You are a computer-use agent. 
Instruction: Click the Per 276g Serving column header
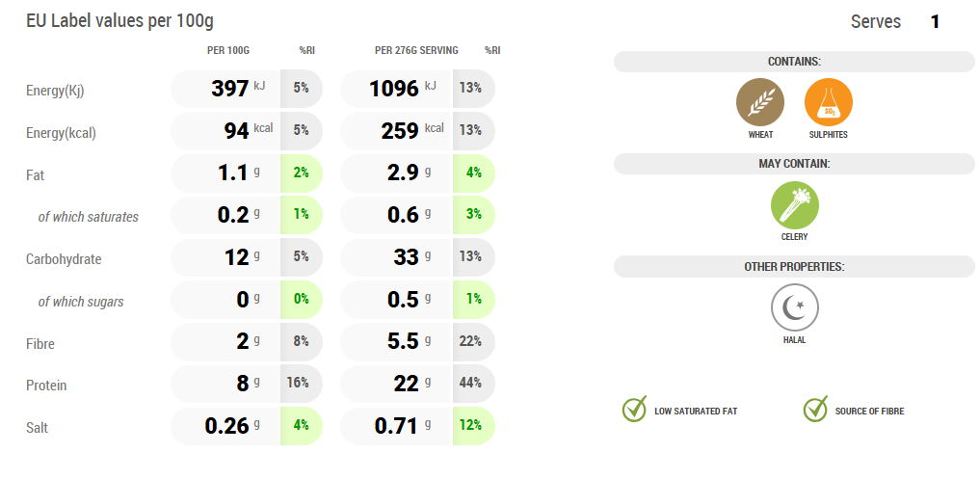[416, 50]
